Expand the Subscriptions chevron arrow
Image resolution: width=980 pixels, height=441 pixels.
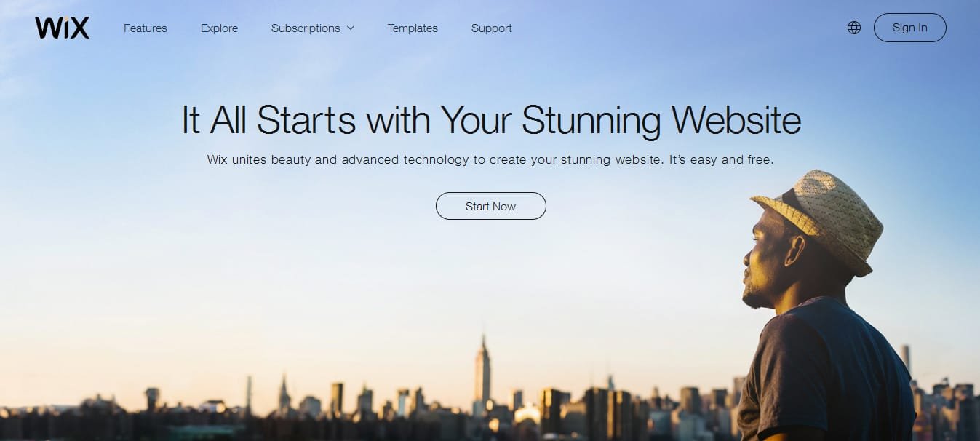[351, 28]
